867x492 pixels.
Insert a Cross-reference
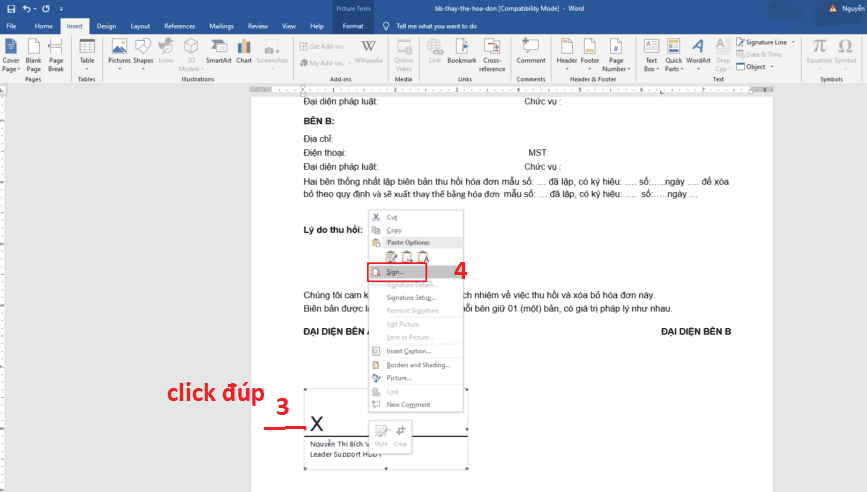[492, 55]
